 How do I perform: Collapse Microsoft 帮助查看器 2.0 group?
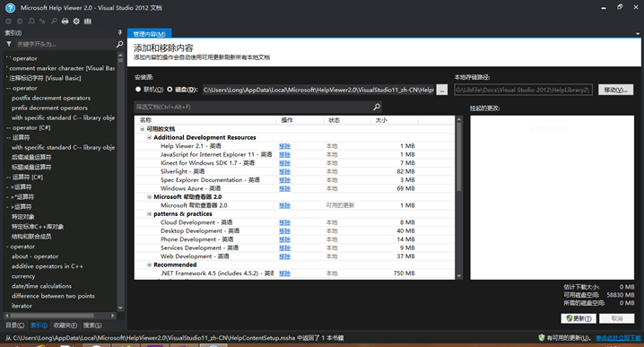149,196
